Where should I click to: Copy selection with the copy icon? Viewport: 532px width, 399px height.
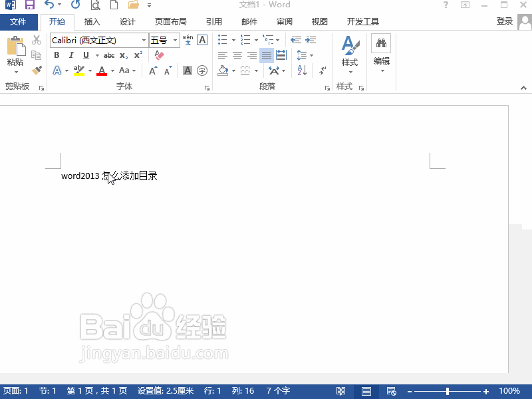pyautogui.click(x=37, y=55)
